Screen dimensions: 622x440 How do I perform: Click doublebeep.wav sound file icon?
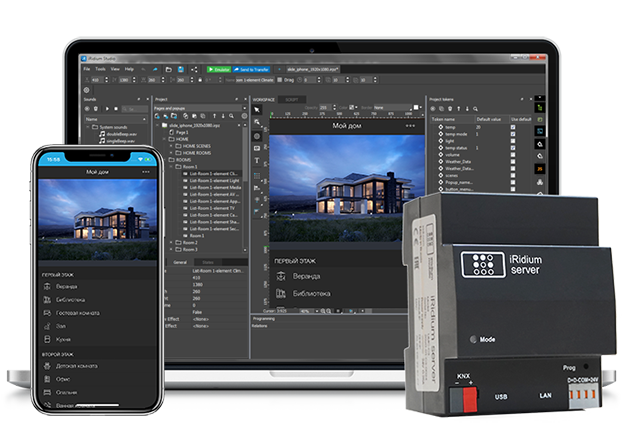click(x=101, y=135)
